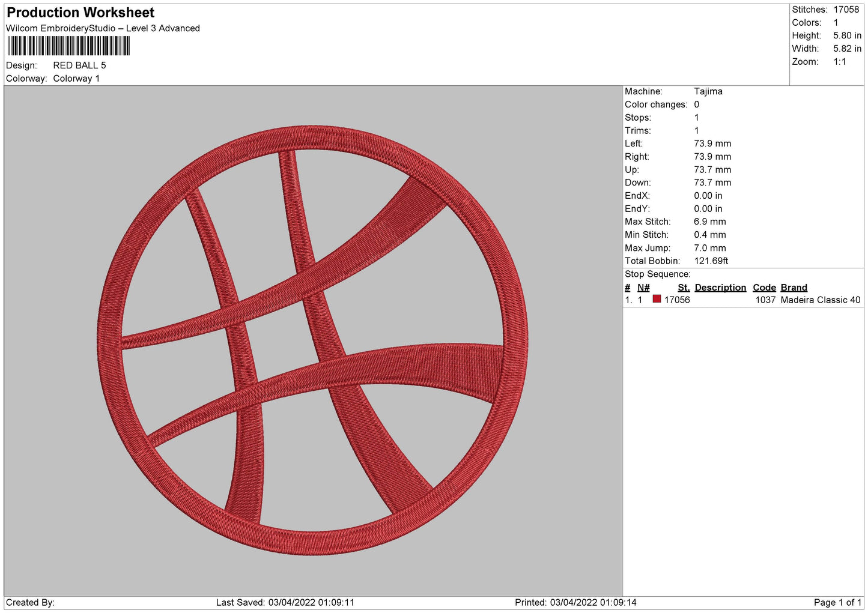Select the height value '5.80 in'
The height and width of the screenshot is (613, 868).
[x=847, y=36]
